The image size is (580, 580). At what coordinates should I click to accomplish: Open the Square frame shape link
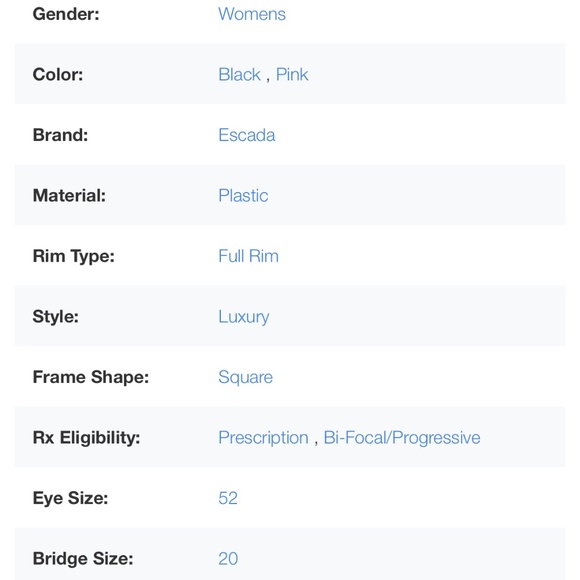pos(245,378)
